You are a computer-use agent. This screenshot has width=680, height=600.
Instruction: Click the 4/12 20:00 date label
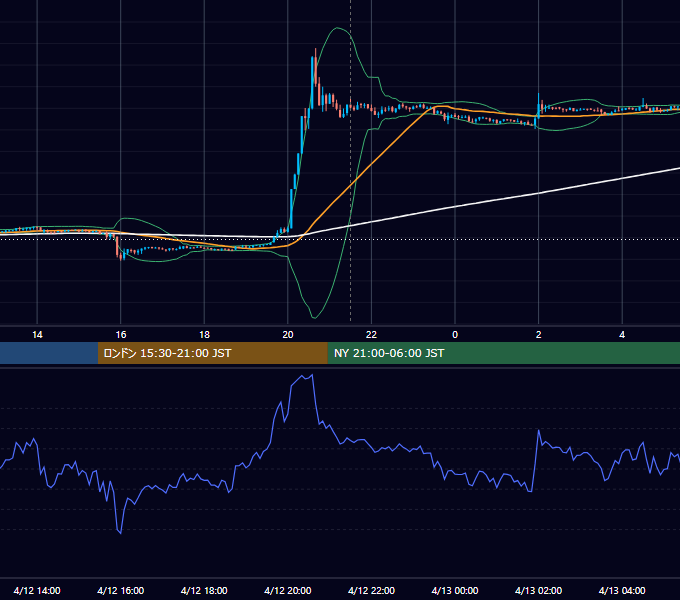(288, 590)
